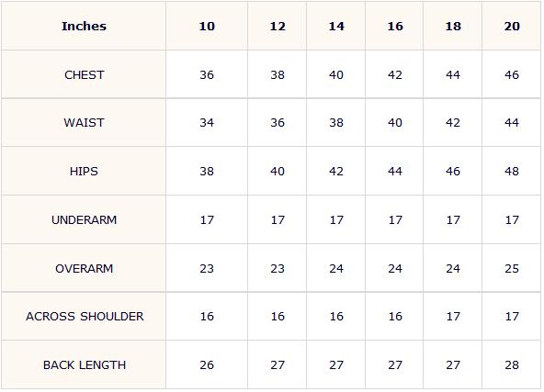Click the CHEST row label
This screenshot has height=392, width=544.
tap(84, 75)
